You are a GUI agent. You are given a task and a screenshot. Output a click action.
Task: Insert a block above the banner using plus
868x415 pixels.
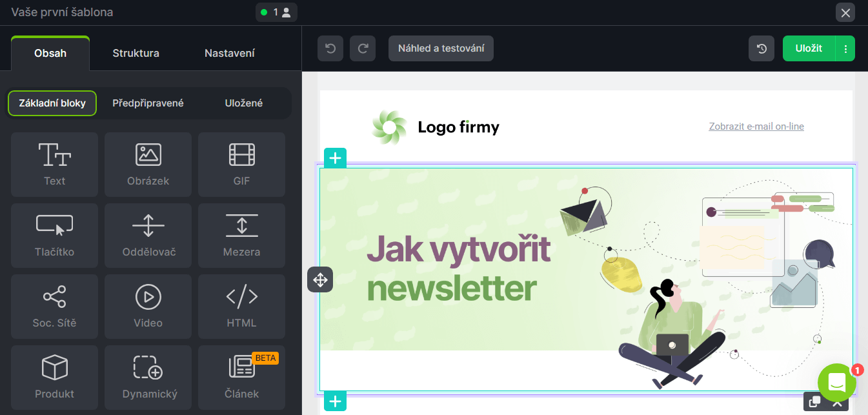point(335,158)
